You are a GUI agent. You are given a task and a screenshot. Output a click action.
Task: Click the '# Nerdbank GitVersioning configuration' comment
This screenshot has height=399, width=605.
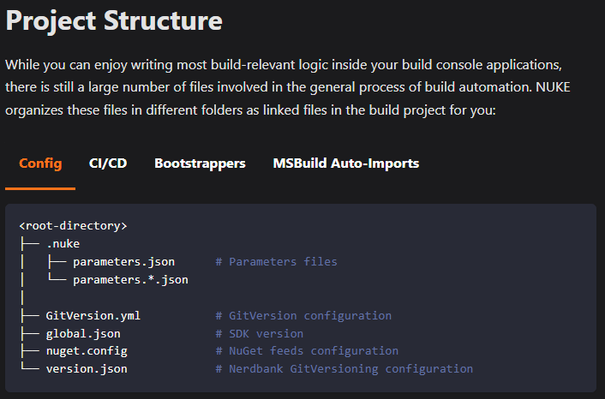tap(344, 369)
